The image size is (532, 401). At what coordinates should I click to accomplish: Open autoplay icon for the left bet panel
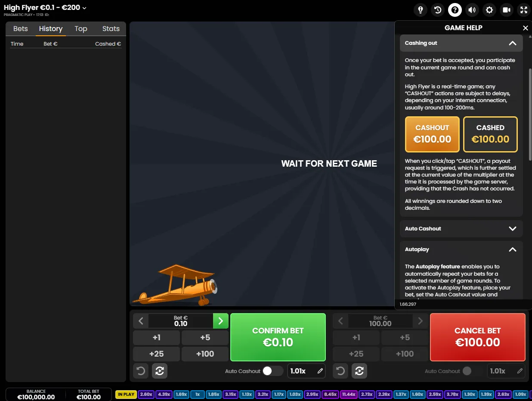click(160, 371)
